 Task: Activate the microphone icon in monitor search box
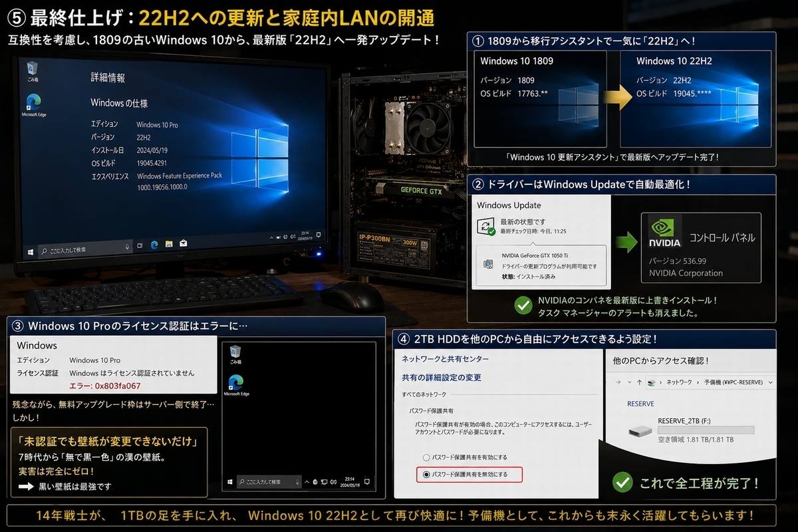tap(127, 247)
